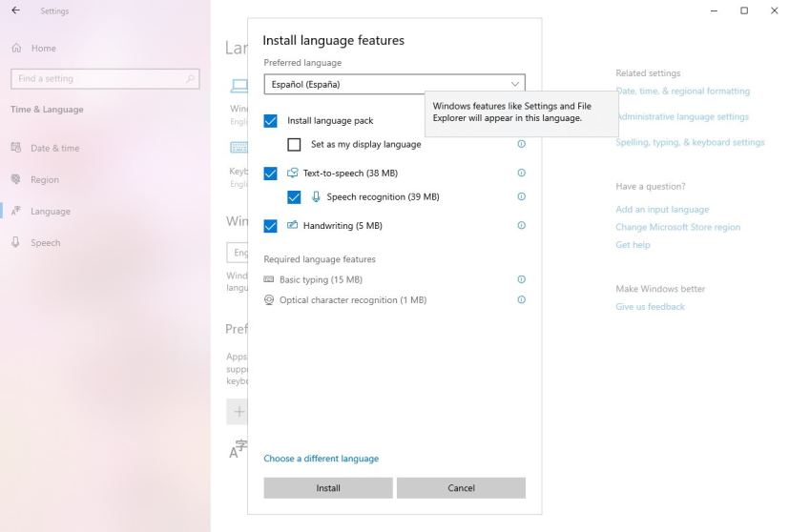This screenshot has width=789, height=532.
Task: Click the Region globe icon
Action: [x=16, y=179]
